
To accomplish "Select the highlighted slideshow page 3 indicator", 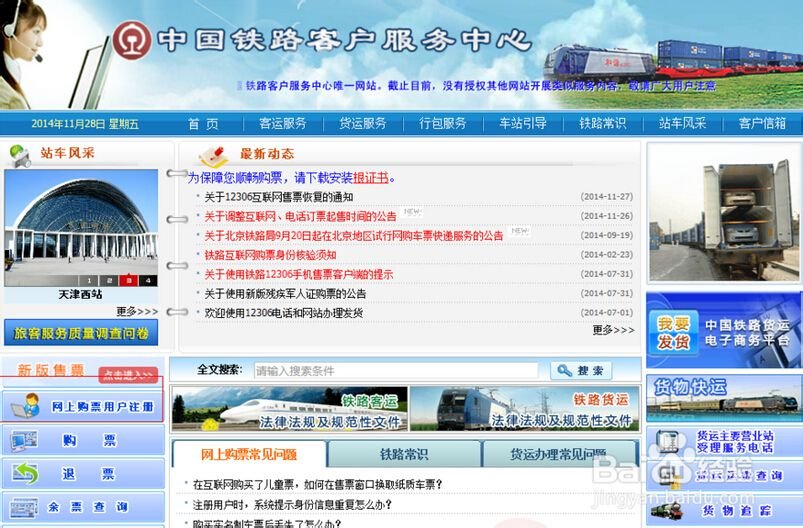I will click(129, 281).
